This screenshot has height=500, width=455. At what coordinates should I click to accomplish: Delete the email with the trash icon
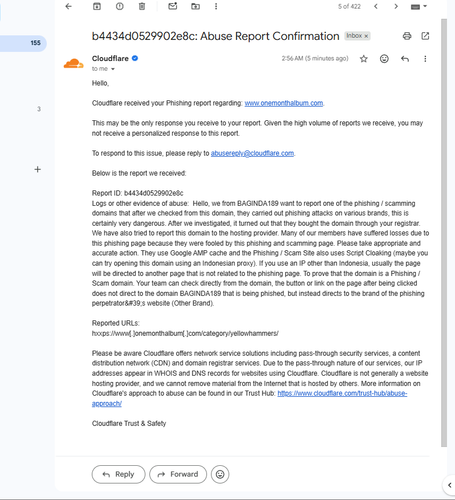click(142, 6)
